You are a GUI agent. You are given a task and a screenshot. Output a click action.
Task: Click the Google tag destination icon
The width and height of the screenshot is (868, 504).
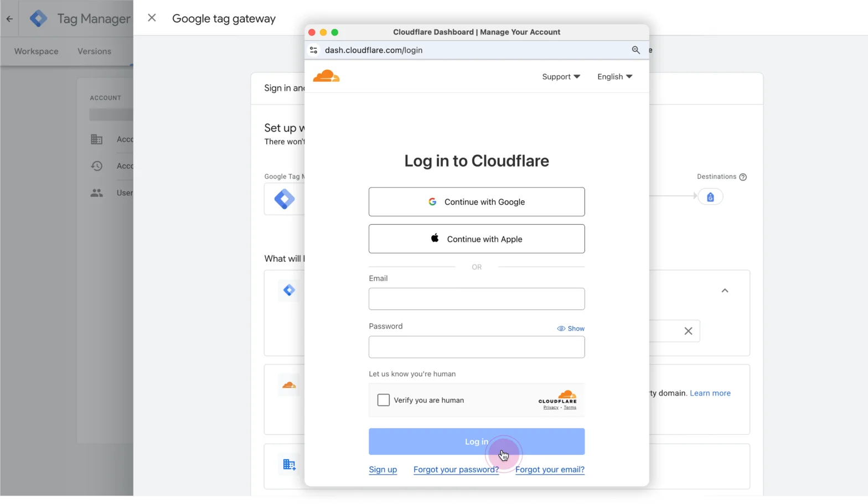(710, 197)
